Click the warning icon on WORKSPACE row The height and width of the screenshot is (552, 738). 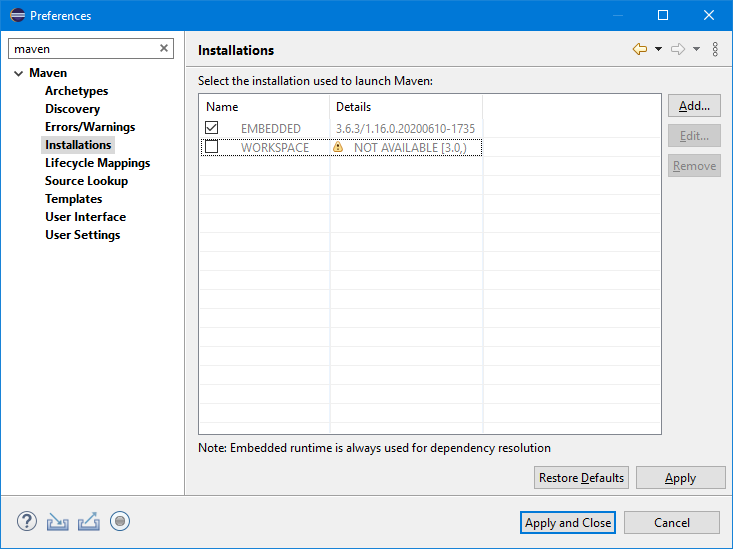coord(340,148)
